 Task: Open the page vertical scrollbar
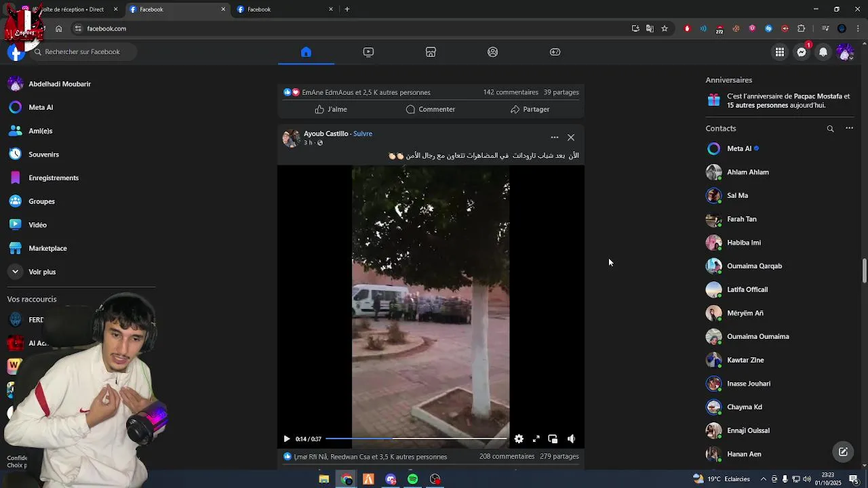pos(864,271)
